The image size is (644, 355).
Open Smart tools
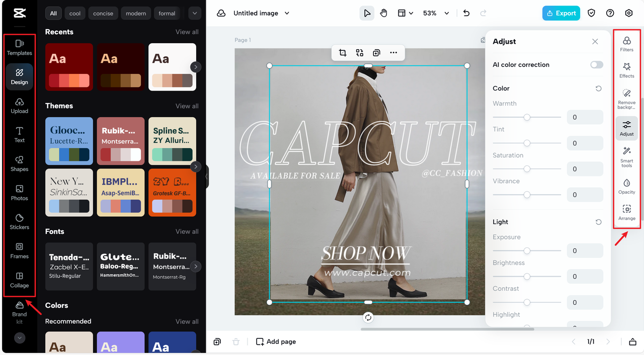click(627, 157)
